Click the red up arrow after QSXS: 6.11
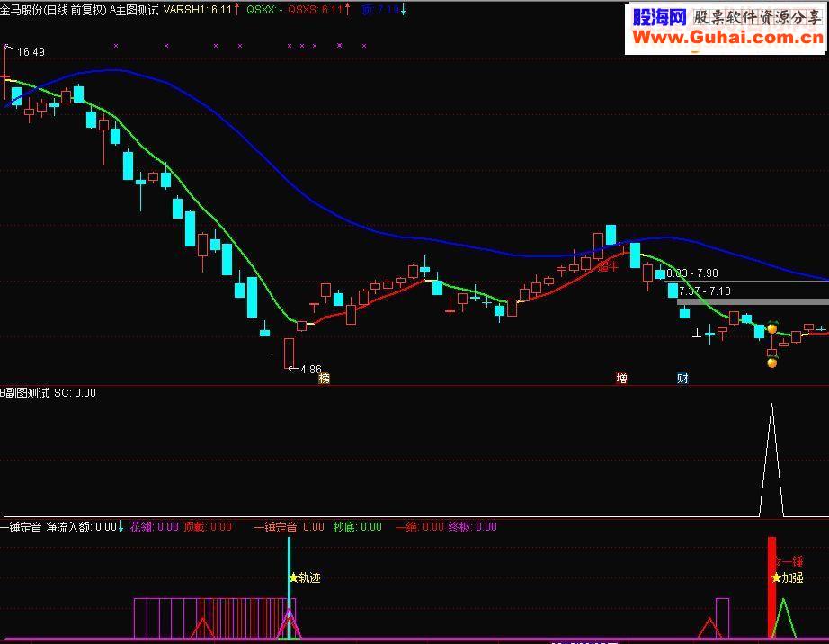Viewport: 829px width, 644px height. [347, 9]
